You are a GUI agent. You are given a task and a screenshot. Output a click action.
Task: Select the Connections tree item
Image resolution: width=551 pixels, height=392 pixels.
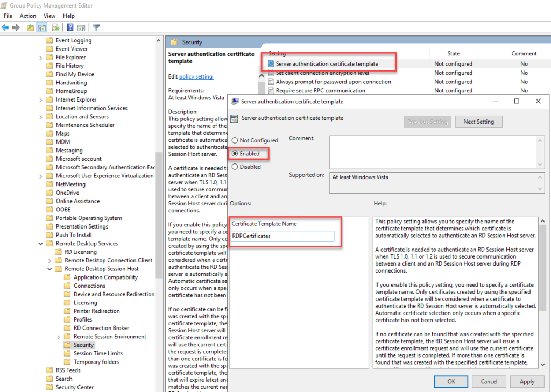89,286
